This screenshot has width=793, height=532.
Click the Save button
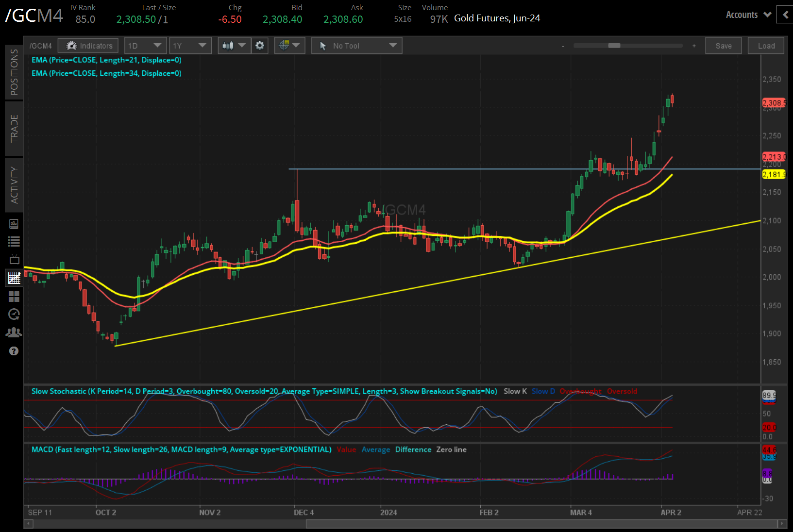(x=723, y=46)
